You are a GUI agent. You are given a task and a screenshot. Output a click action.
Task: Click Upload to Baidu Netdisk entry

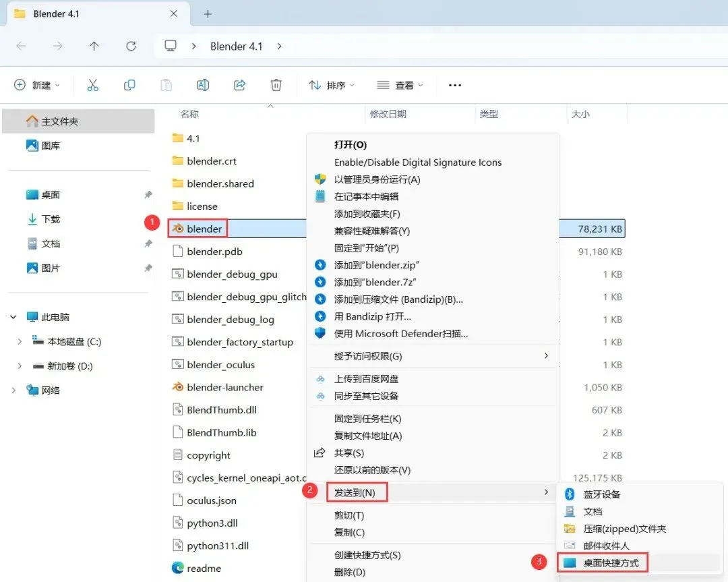tap(366, 379)
